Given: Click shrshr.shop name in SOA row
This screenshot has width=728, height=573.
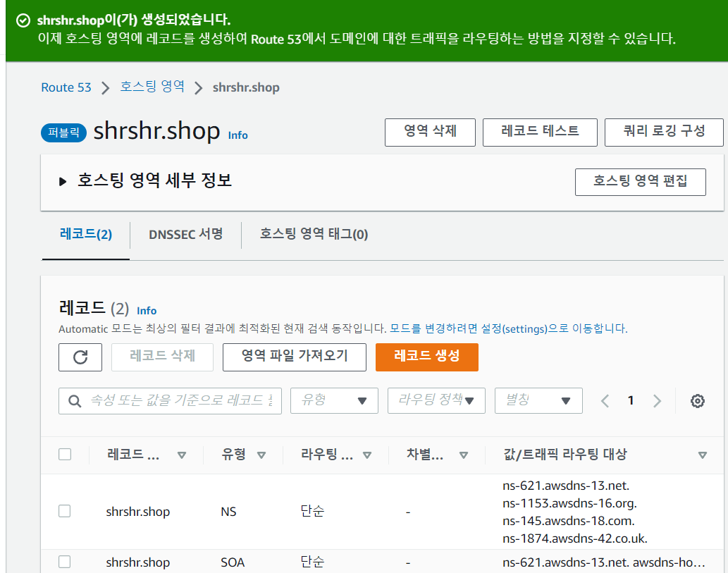Looking at the screenshot, I should tap(138, 562).
